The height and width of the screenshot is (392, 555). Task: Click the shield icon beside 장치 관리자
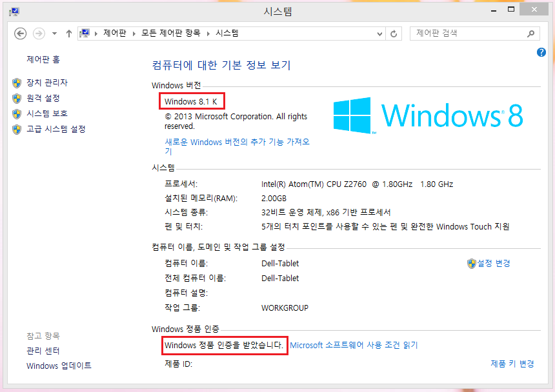17,83
